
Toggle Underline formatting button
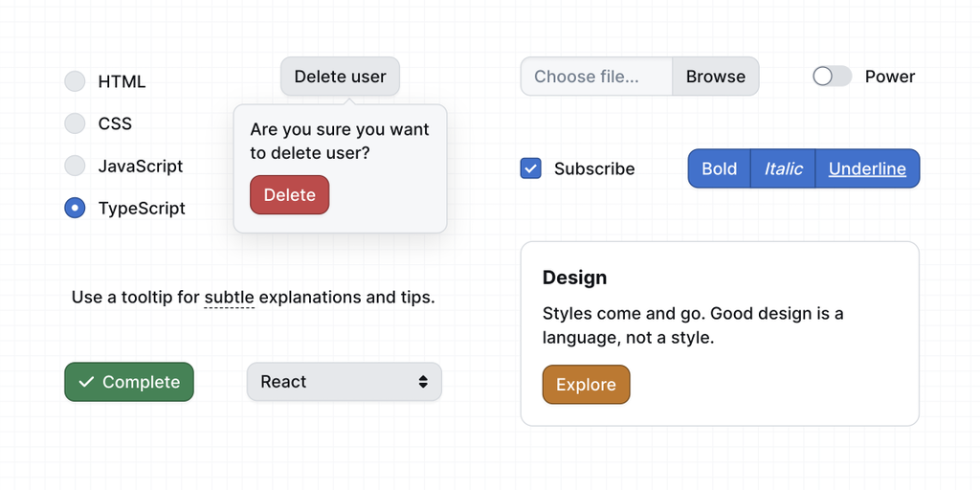867,168
